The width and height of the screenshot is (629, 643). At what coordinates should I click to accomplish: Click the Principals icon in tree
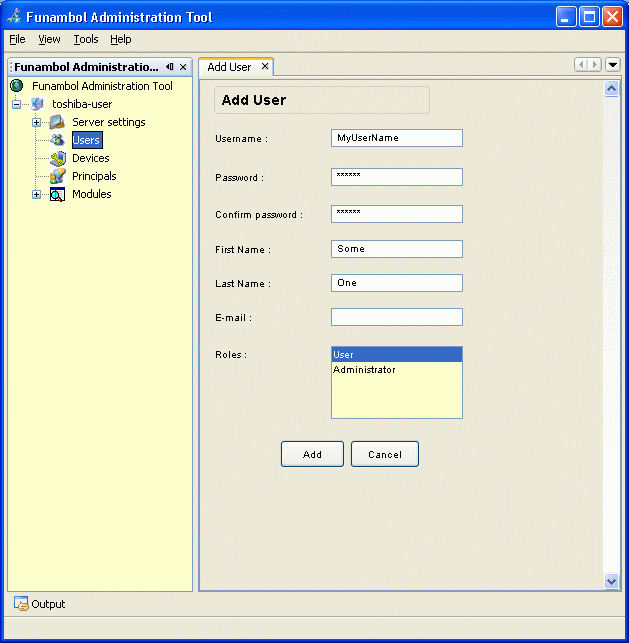coord(57,176)
